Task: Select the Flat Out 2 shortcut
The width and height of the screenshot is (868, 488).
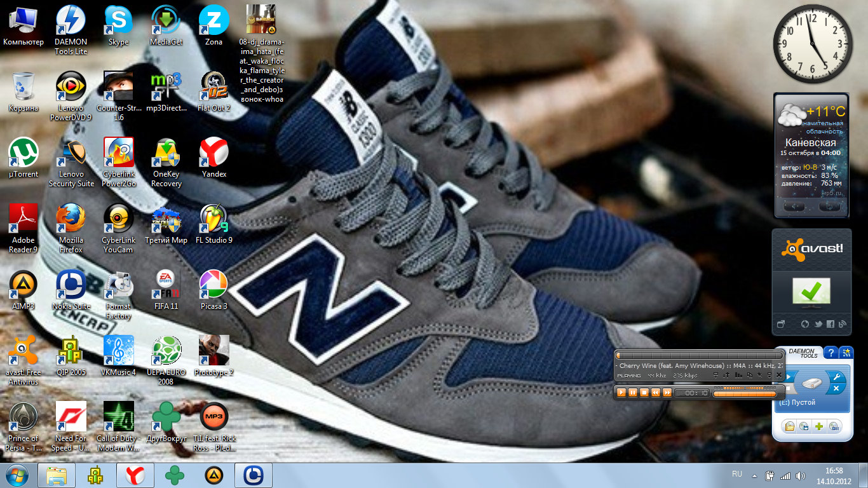Action: [x=214, y=92]
